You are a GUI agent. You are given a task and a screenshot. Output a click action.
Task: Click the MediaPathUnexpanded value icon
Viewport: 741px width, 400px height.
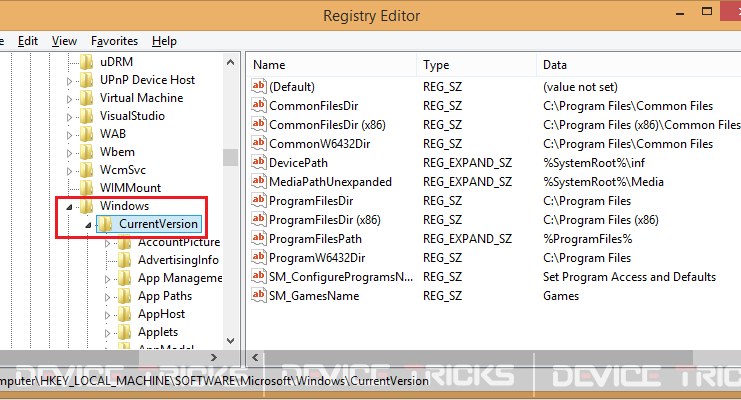(x=258, y=181)
